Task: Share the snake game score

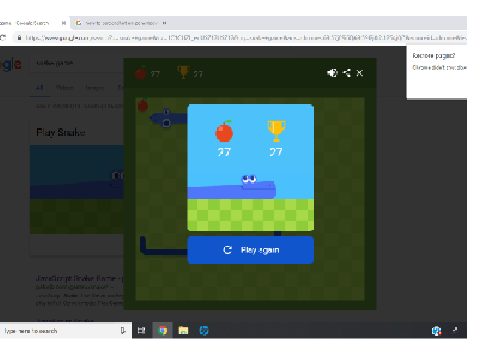Action: tap(347, 73)
